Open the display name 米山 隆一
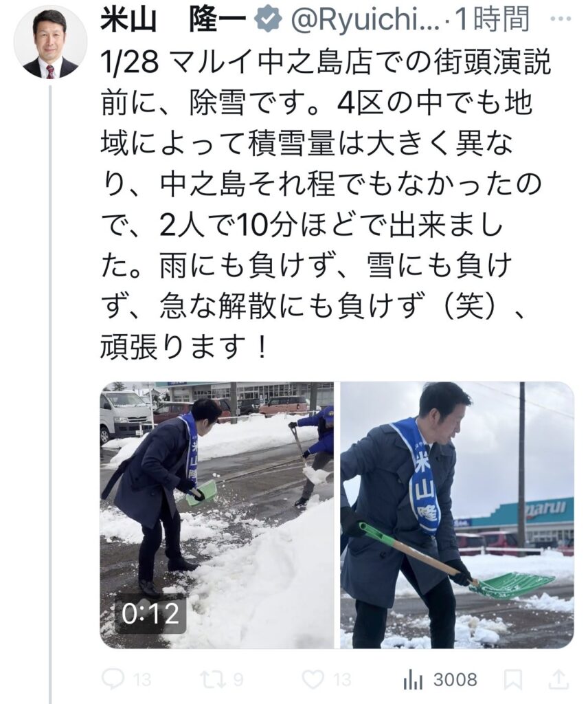Viewport: 588px width, 704px height. pyautogui.click(x=174, y=20)
